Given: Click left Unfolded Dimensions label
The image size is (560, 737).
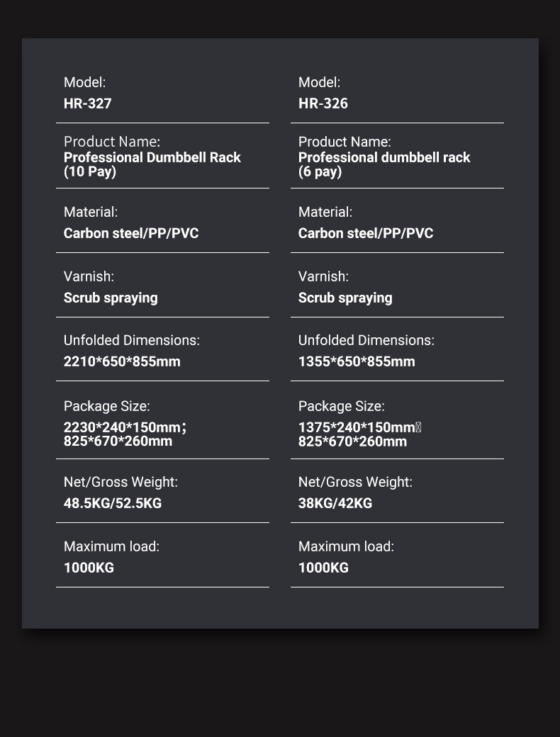Looking at the screenshot, I should (132, 340).
